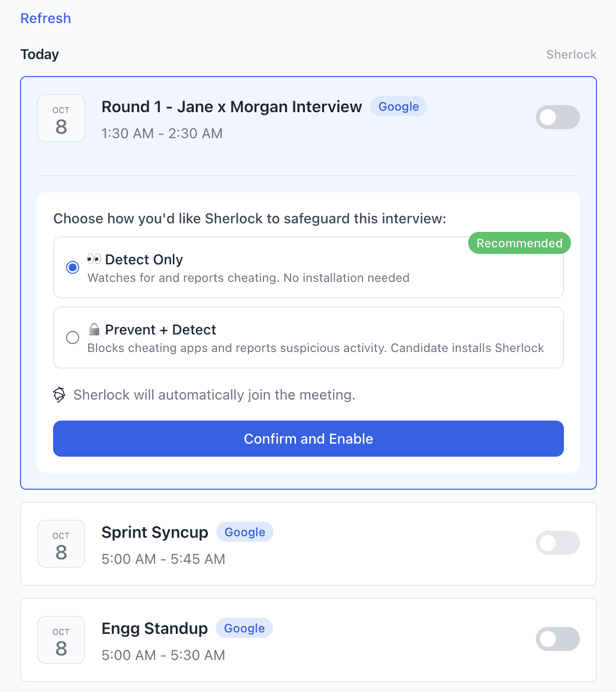Image resolution: width=616 pixels, height=692 pixels.
Task: Click the eyes emoji beside Detect Only
Action: point(94,259)
